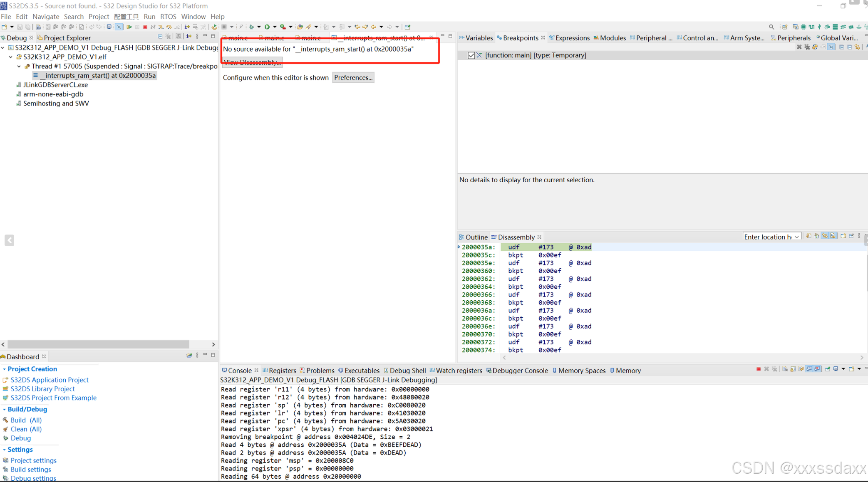868x482 pixels.
Task: Click the green Run launch icon
Action: tap(267, 27)
